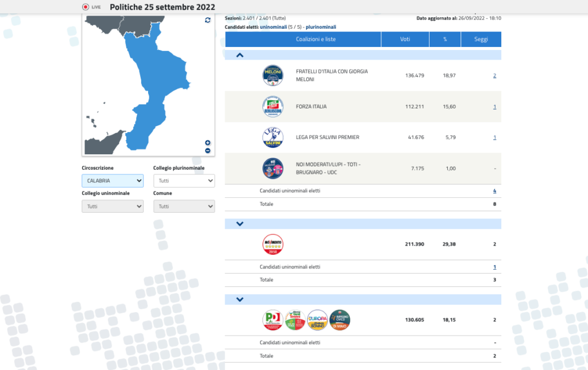The image size is (588, 370).
Task: Click the Partito Democratico logo
Action: coord(273,320)
